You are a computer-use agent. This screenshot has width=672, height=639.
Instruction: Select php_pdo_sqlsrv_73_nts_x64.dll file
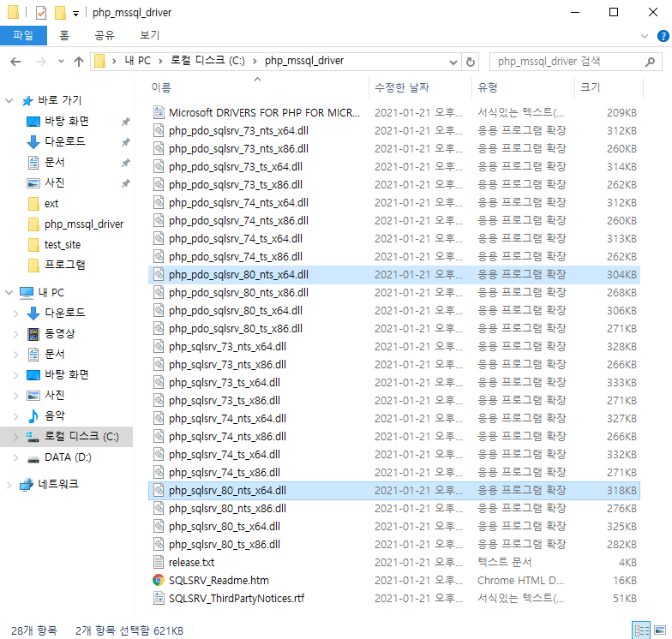[x=394, y=130]
